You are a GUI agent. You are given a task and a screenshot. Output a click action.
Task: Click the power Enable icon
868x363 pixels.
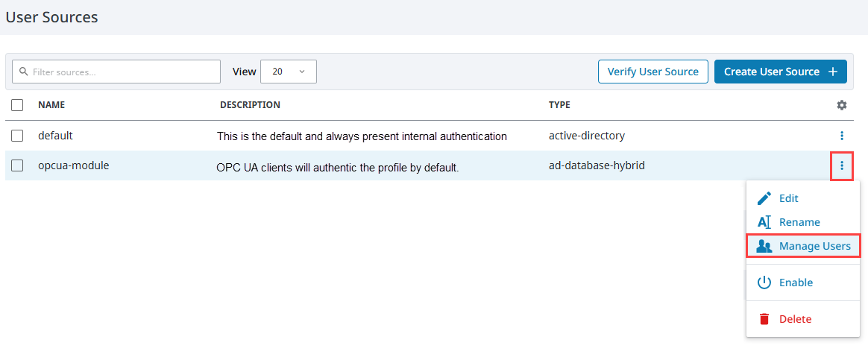click(x=764, y=282)
